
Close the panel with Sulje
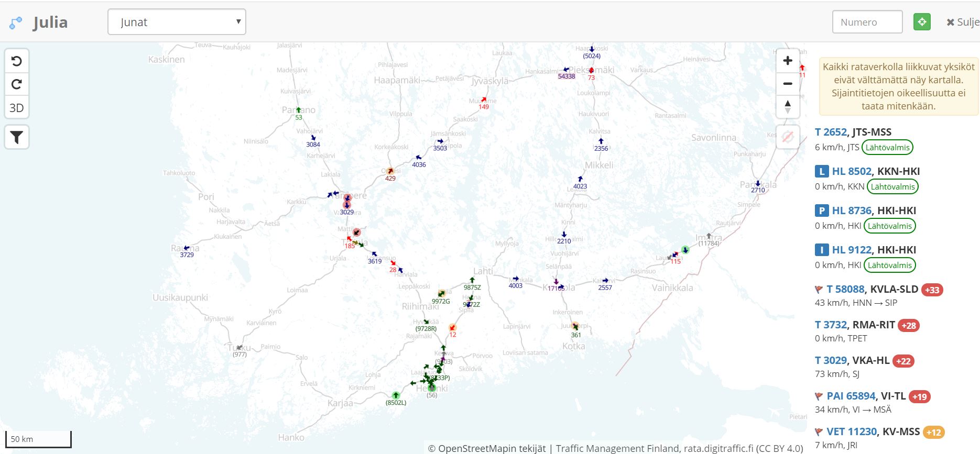pyautogui.click(x=962, y=22)
